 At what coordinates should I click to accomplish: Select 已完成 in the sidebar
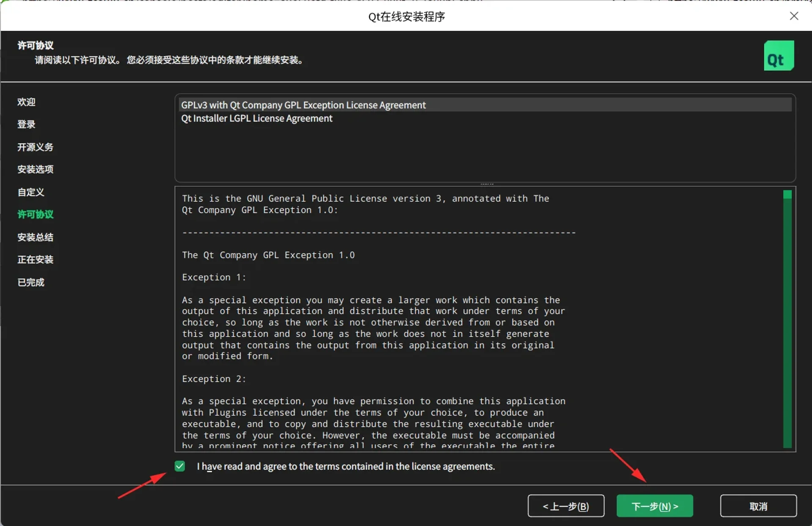tap(30, 282)
